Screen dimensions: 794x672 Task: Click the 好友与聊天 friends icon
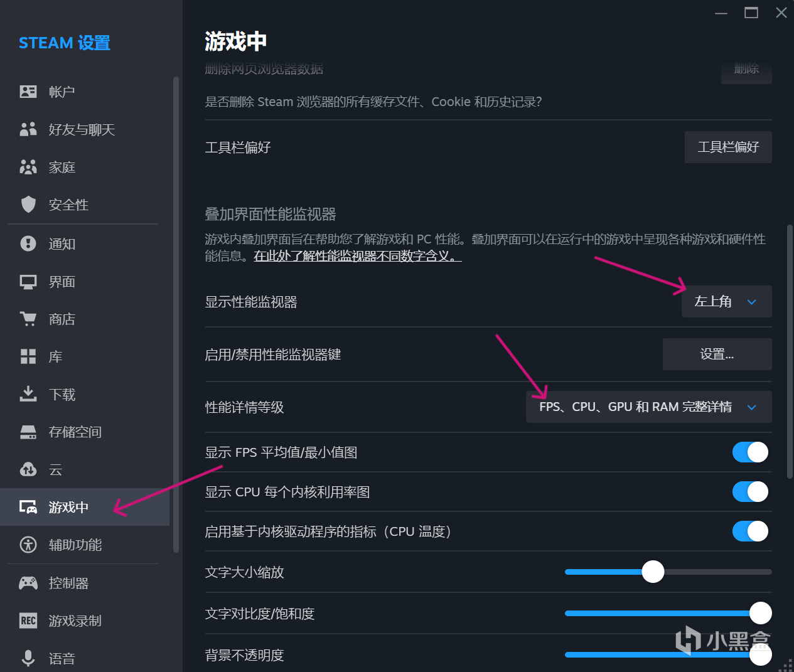pyautogui.click(x=28, y=129)
